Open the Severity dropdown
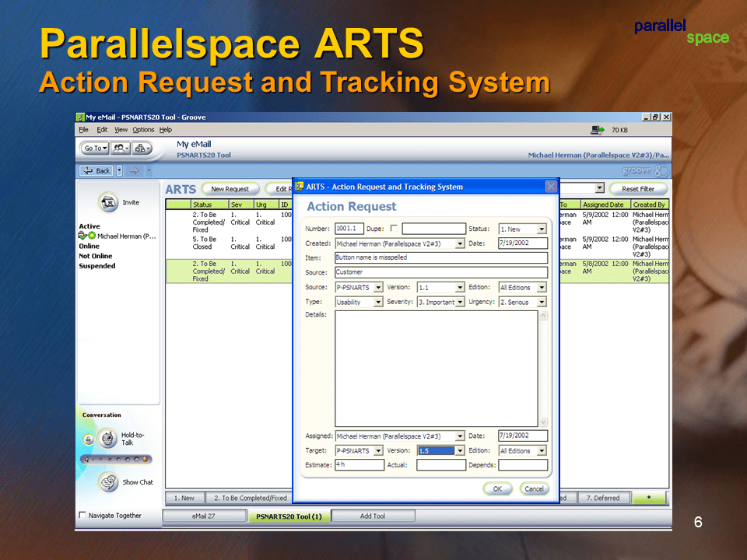 point(461,302)
